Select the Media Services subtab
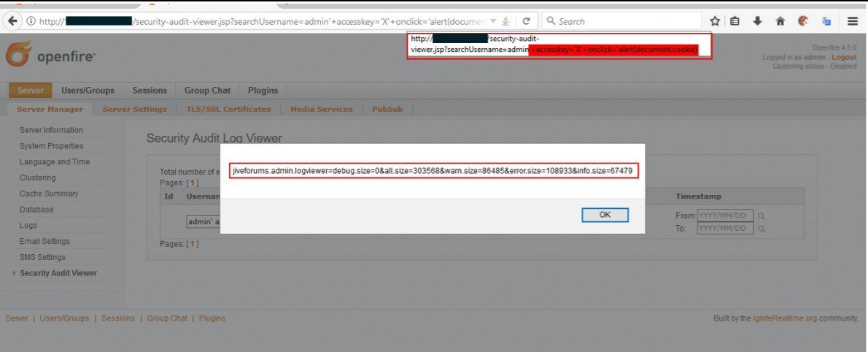This screenshot has width=868, height=352. point(322,110)
